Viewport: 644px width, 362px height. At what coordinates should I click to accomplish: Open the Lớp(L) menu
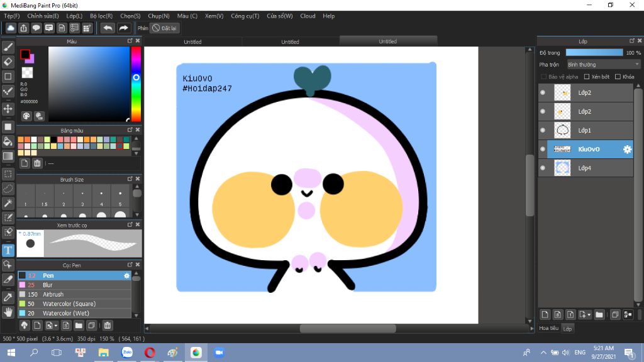(74, 16)
